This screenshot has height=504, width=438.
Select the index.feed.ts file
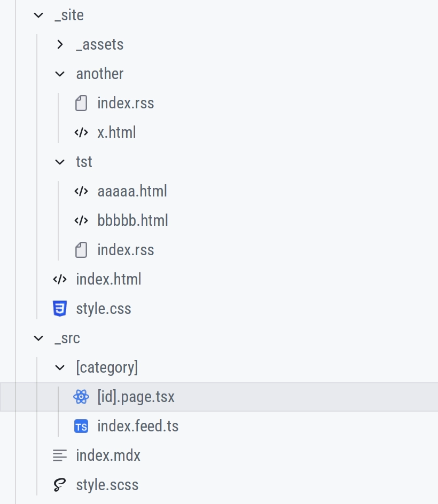point(138,426)
